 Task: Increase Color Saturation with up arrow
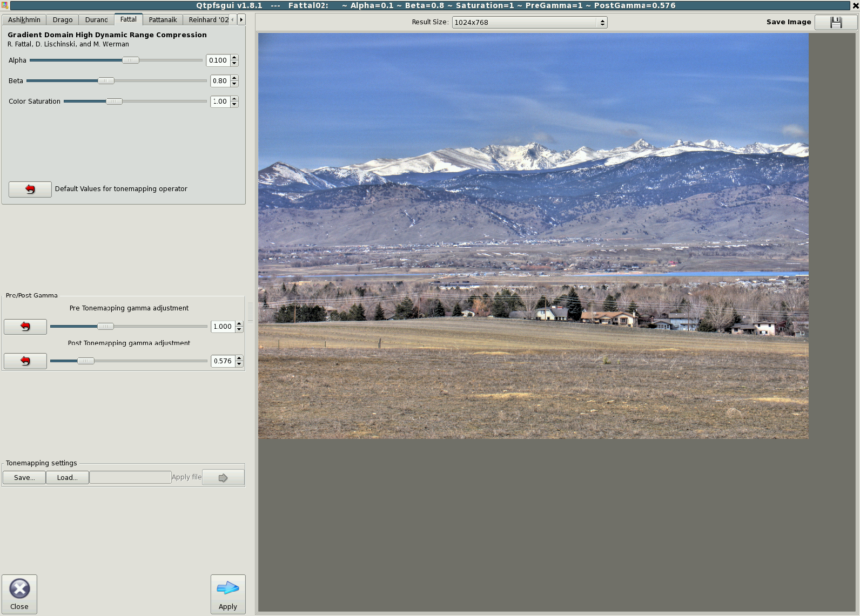point(234,99)
